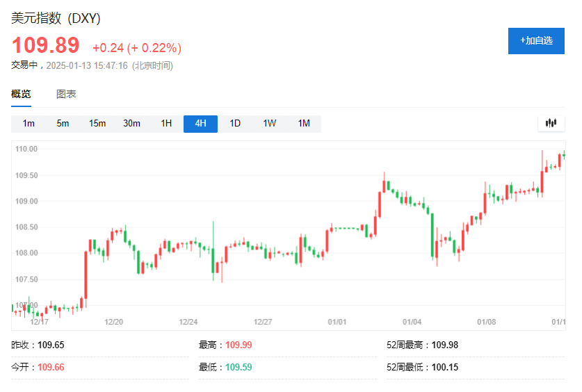Image resolution: width=582 pixels, height=392 pixels.
Task: Click the 01/04 date marker on the axis
Action: click(412, 322)
